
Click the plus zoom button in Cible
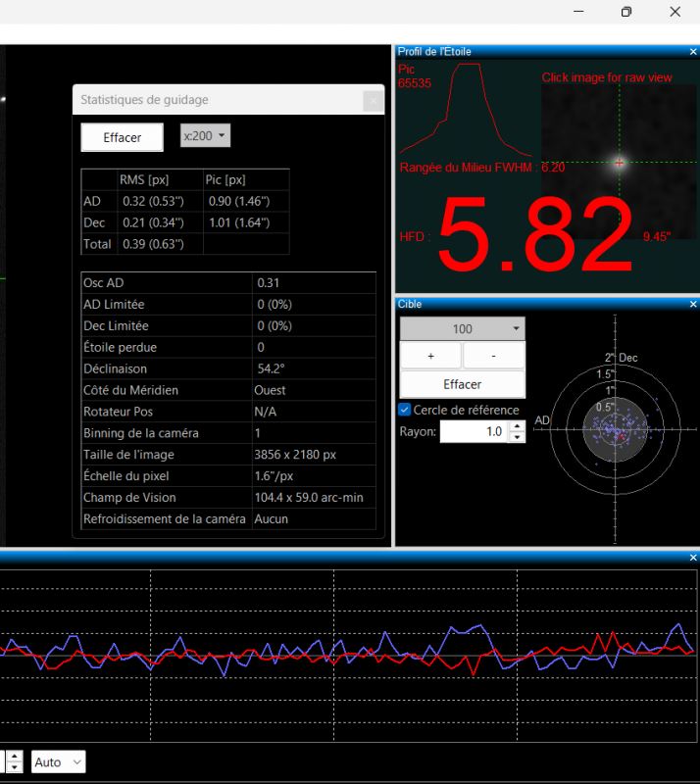(430, 356)
